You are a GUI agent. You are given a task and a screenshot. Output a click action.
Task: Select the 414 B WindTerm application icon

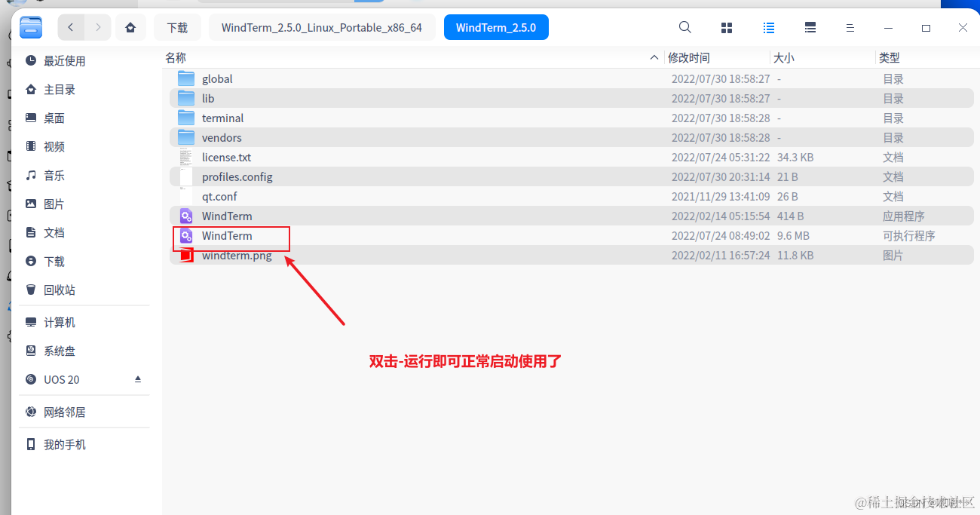click(x=186, y=216)
